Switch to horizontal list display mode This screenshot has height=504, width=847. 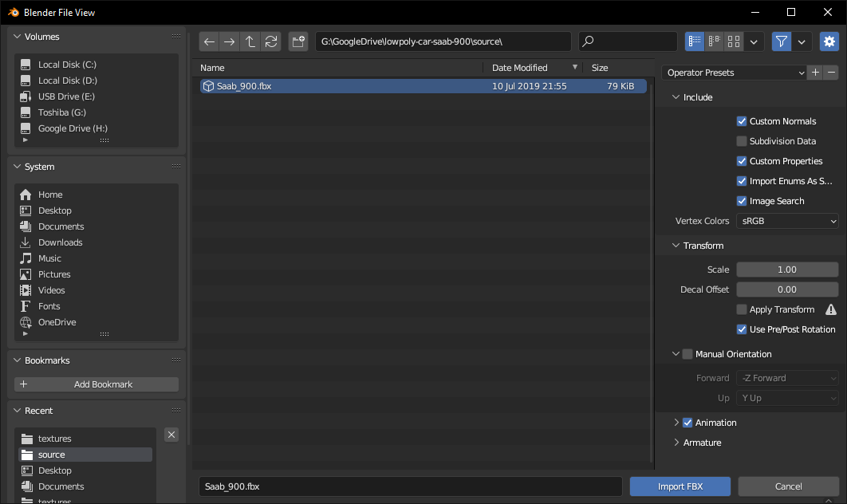click(x=714, y=41)
